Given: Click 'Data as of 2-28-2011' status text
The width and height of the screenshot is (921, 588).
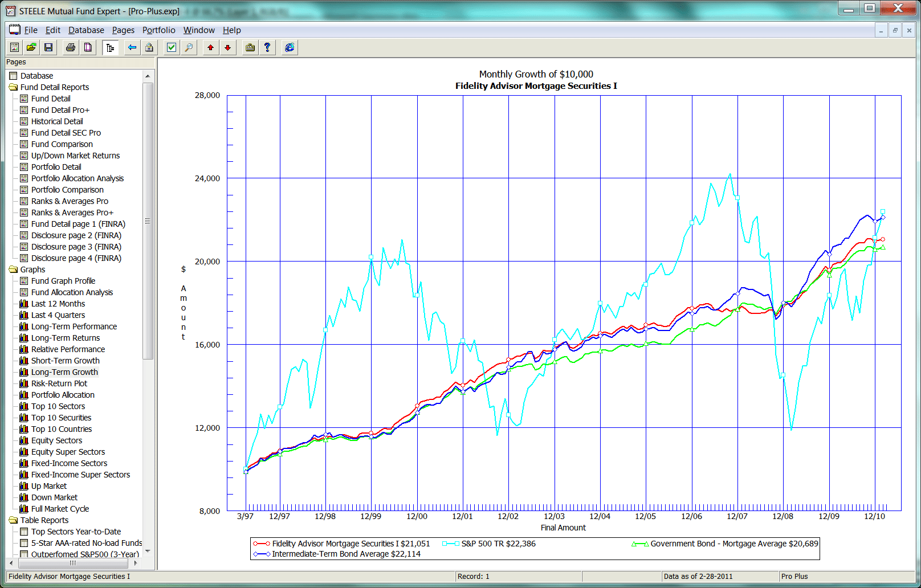Looking at the screenshot, I should click(698, 577).
